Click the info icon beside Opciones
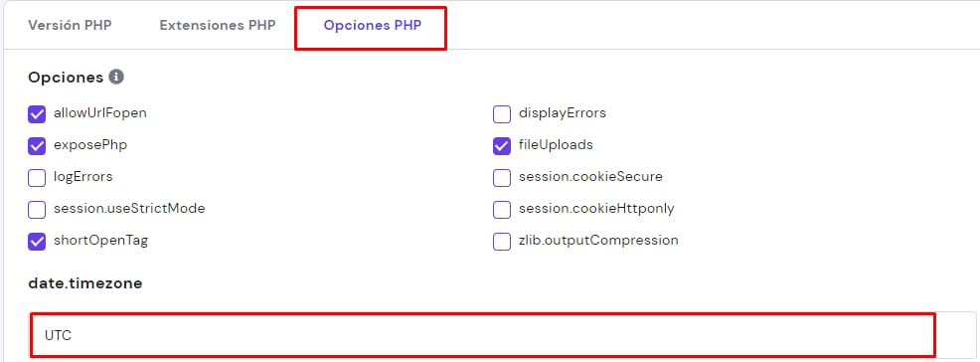Viewport: 980px width, 362px height. click(116, 77)
